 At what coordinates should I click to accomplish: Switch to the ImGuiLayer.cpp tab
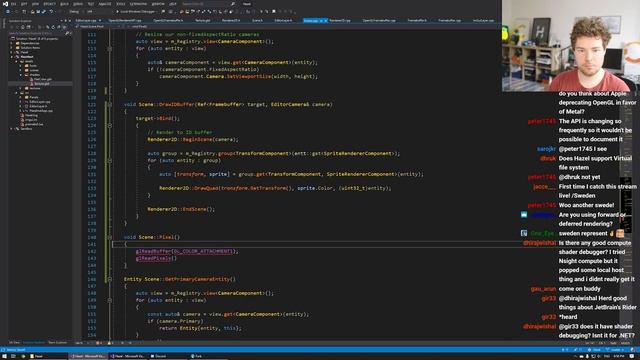[x=483, y=20]
